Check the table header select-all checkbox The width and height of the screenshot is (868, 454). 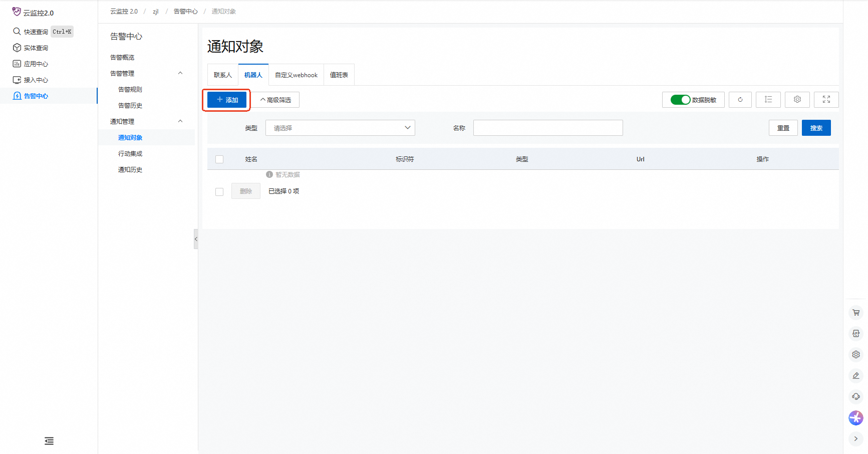pyautogui.click(x=219, y=159)
